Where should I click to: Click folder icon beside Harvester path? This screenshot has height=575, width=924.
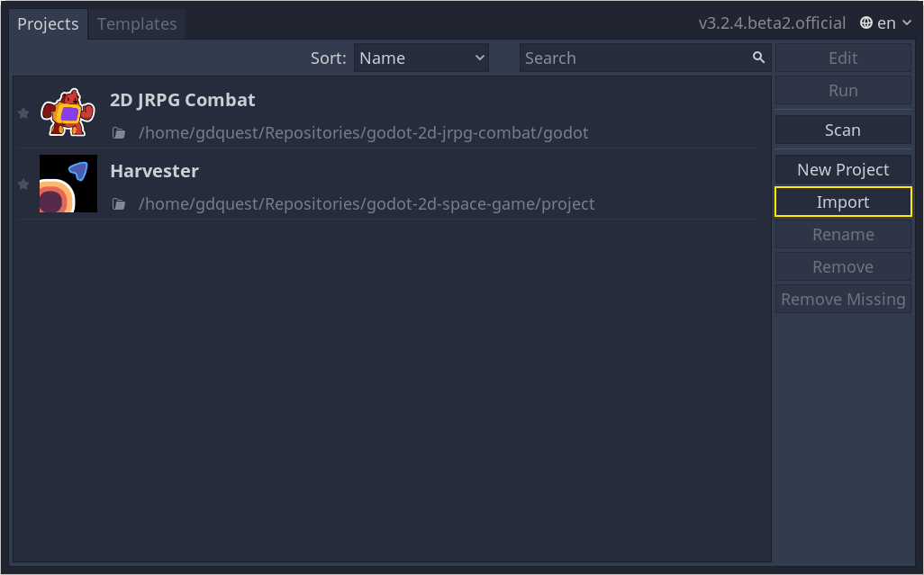click(119, 204)
